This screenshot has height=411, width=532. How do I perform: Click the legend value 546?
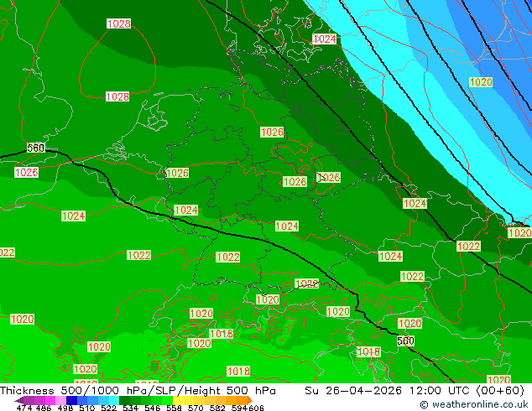click(x=153, y=408)
